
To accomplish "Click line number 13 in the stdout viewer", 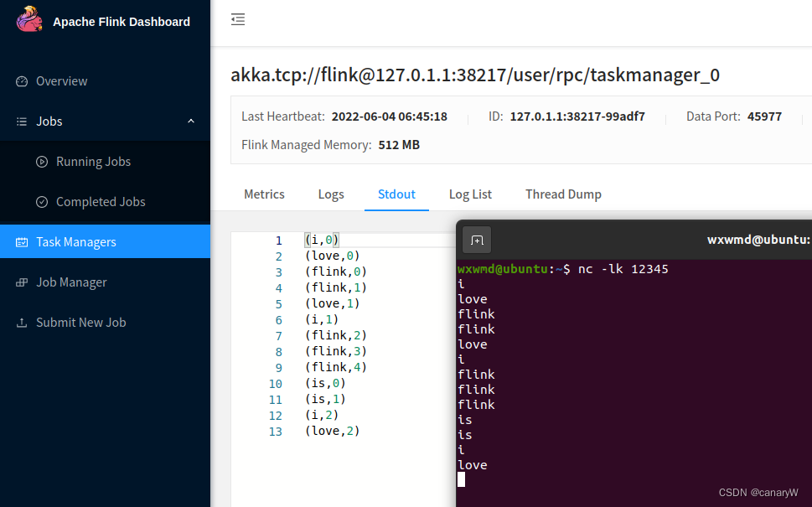I will tap(276, 431).
